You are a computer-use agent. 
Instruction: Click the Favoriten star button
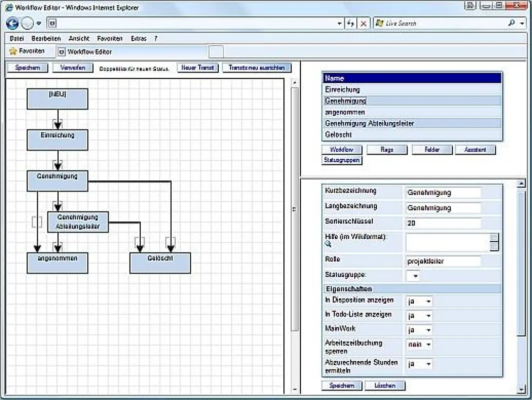tap(27, 51)
